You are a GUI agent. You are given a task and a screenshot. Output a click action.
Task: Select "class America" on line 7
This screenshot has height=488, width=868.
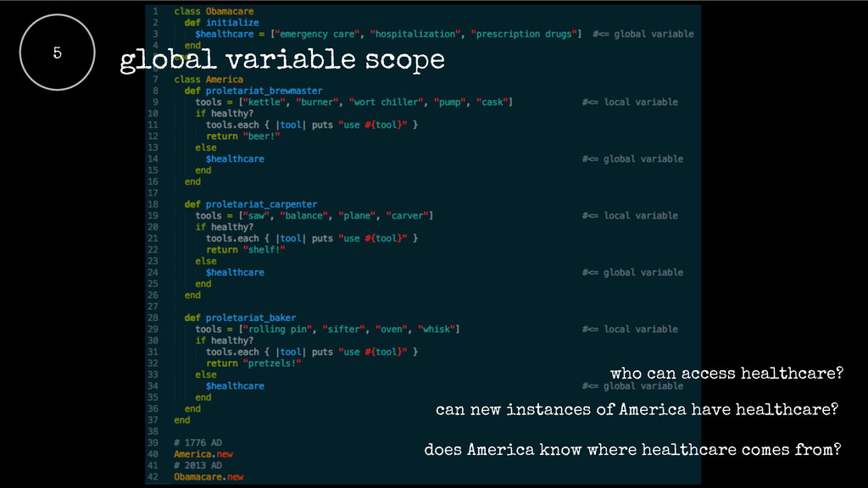(x=209, y=79)
